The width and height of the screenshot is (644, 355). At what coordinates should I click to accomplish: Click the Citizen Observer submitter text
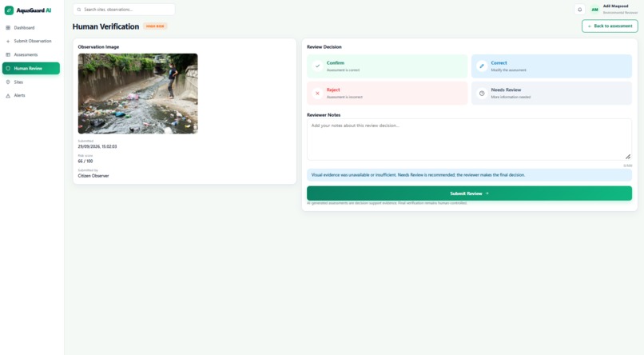[93, 176]
